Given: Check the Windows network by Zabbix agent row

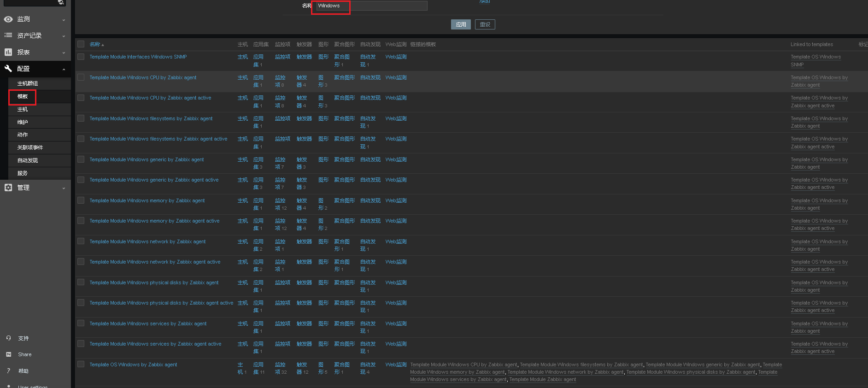Looking at the screenshot, I should tap(81, 241).
